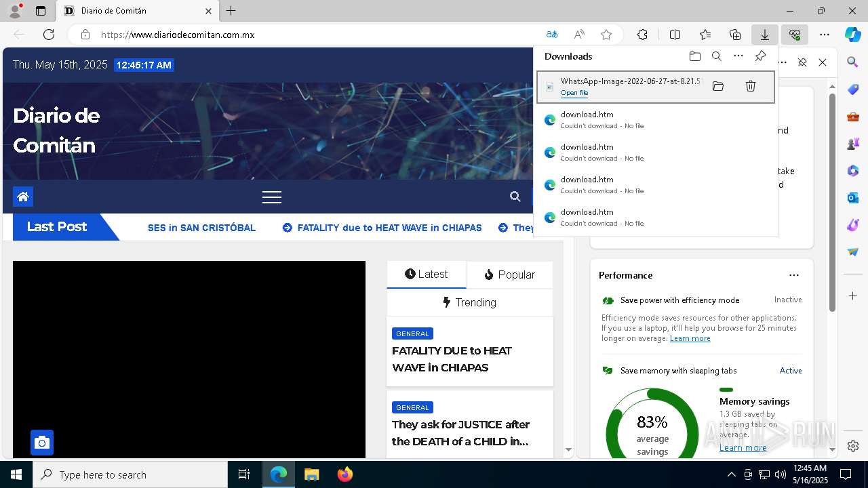Add a sidebar app with plus icon
868x488 pixels.
853,296
